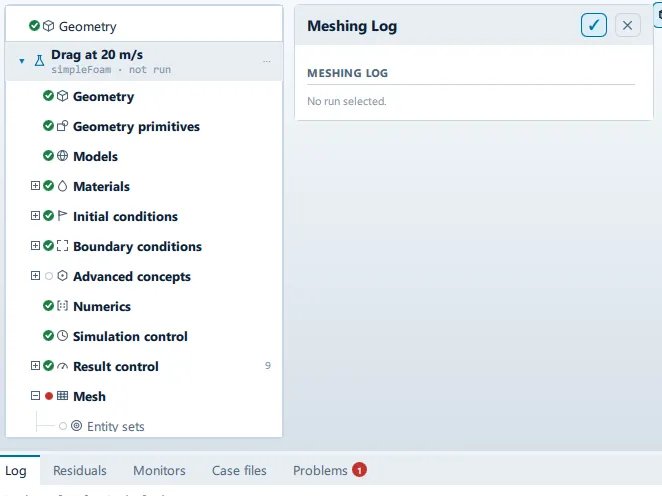Collapse the Mesh node
Screen dimensions: 662x496
pos(35,396)
